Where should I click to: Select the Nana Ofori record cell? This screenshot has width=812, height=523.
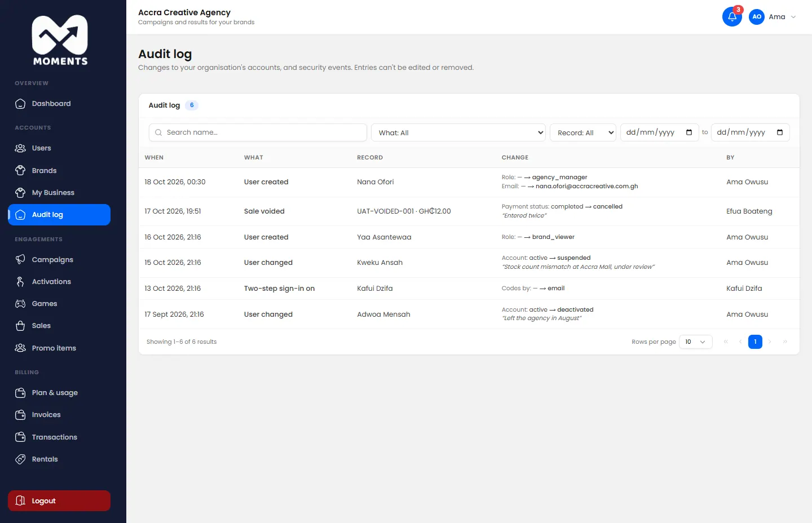tap(376, 182)
